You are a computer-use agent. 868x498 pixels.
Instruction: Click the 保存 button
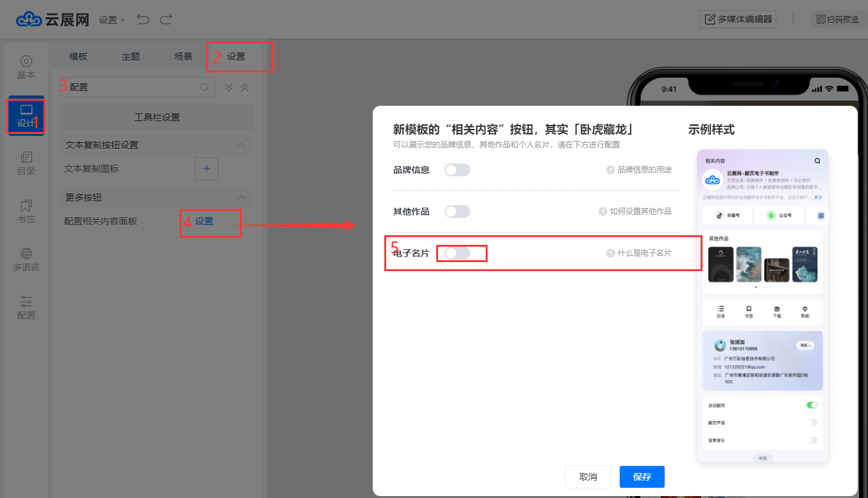pos(642,477)
